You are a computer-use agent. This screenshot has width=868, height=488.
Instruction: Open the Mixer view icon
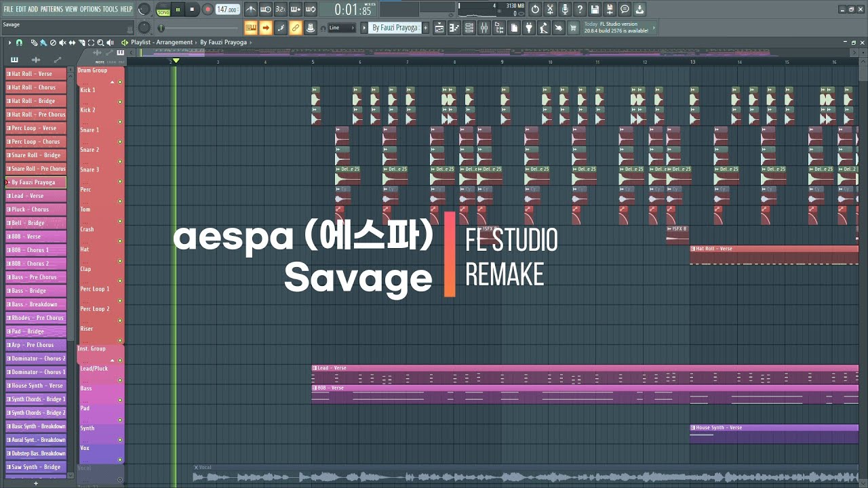(484, 28)
